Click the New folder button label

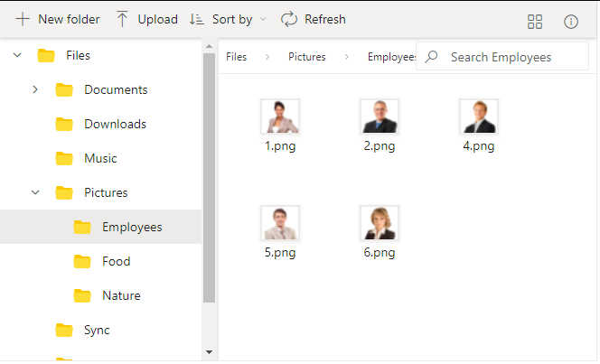click(x=69, y=19)
